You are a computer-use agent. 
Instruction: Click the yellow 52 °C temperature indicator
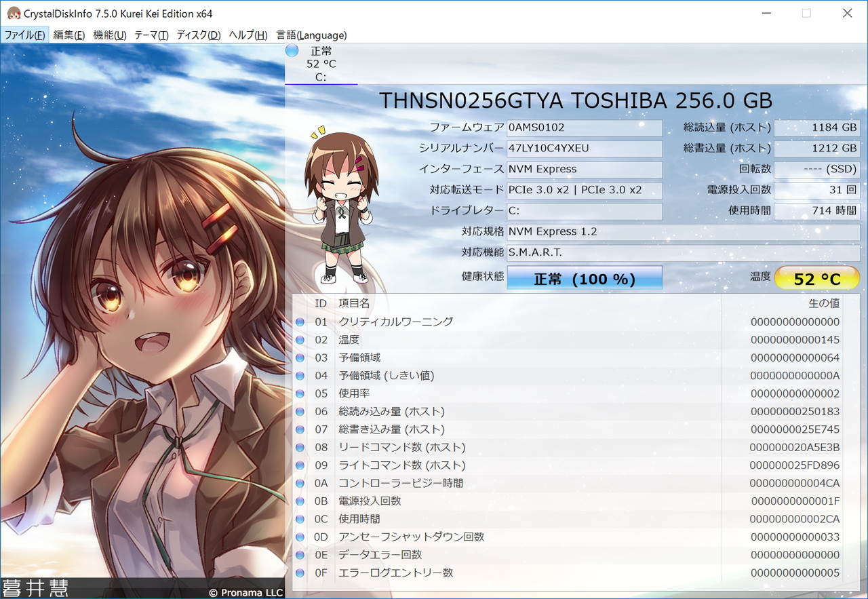pyautogui.click(x=817, y=277)
